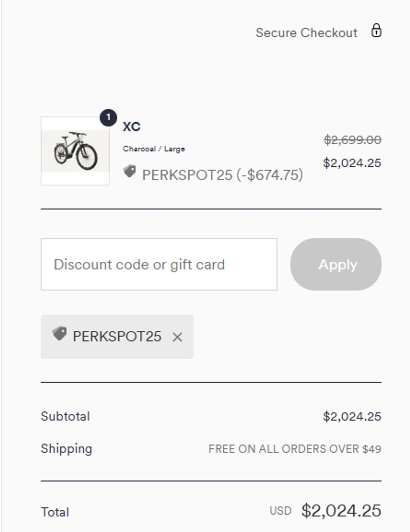Viewport: 410px width, 532px height.
Task: Click the large Total amount beside USD
Action: 341,511
